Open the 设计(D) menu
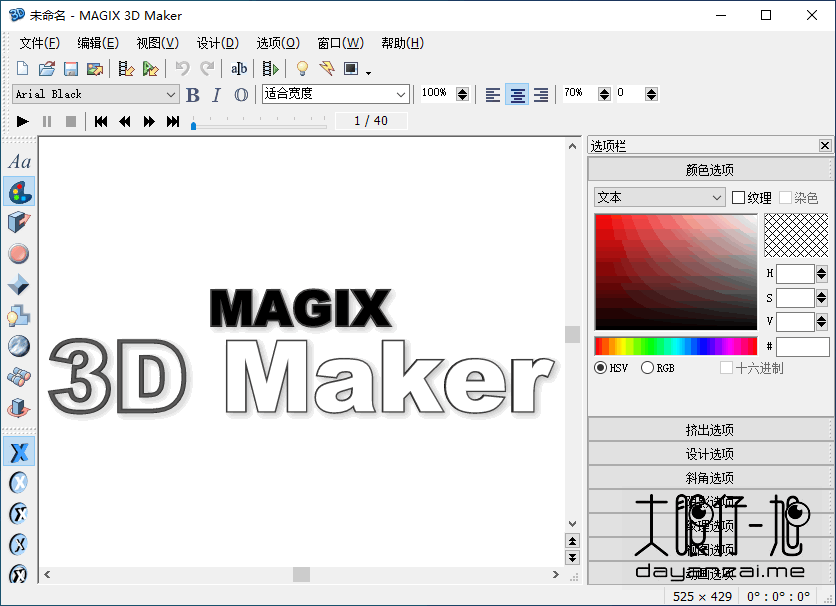836x606 pixels. (218, 43)
